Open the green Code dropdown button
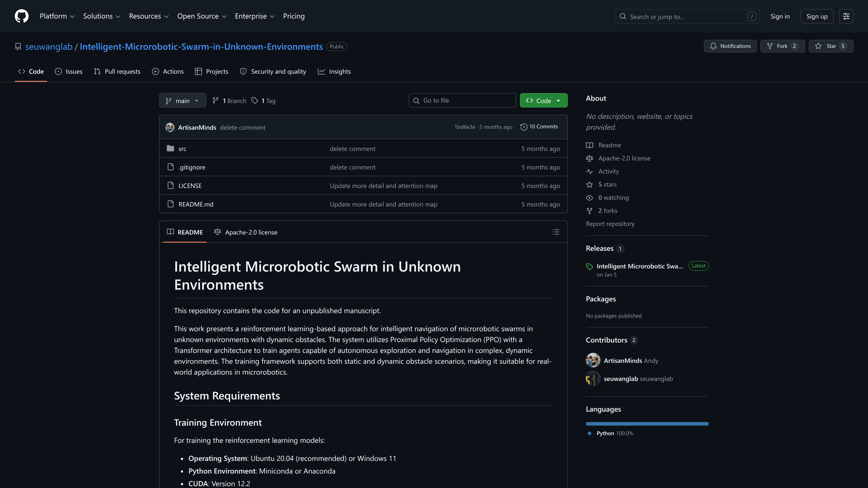The image size is (868, 488). (x=543, y=100)
